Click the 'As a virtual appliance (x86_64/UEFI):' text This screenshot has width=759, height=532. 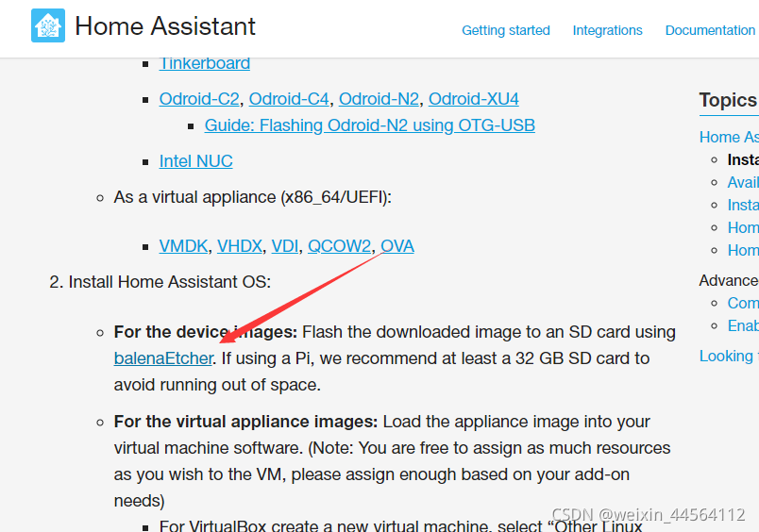click(253, 197)
